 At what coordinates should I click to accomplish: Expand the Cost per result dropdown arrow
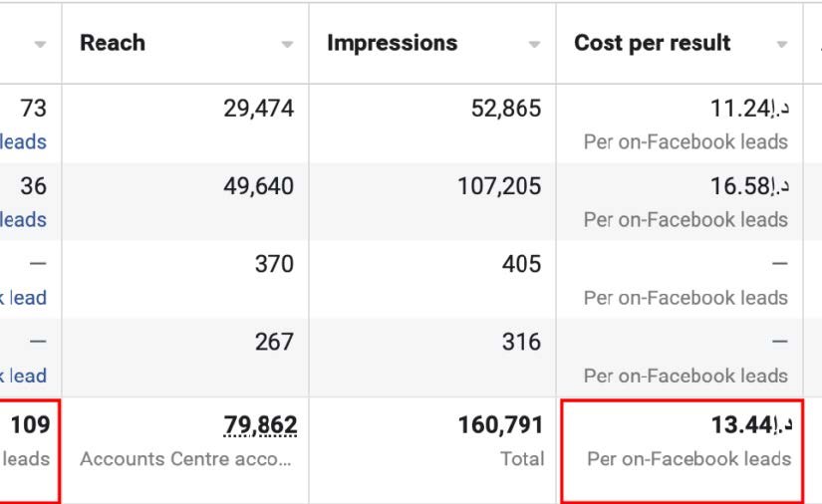click(782, 45)
